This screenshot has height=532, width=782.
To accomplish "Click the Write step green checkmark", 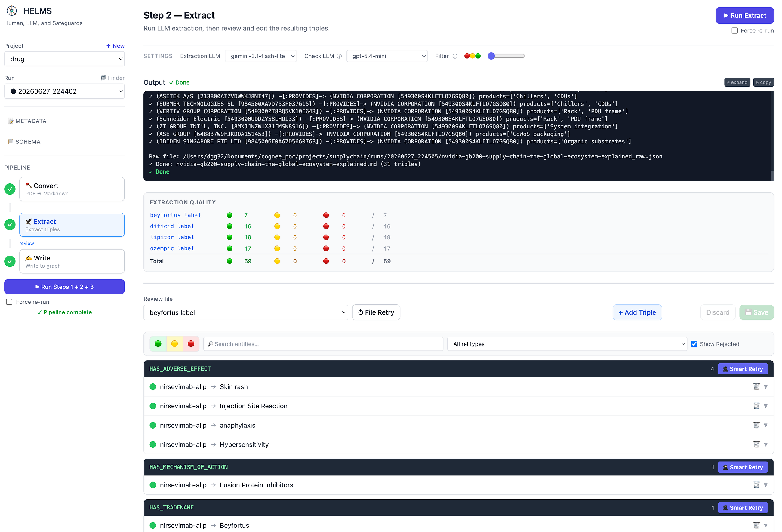I will click(x=10, y=261).
